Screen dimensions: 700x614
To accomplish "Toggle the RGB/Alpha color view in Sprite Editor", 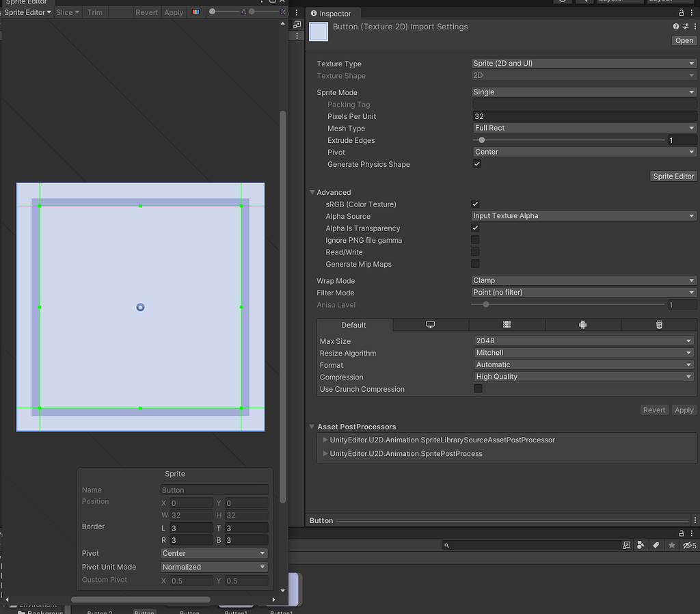I will pyautogui.click(x=196, y=12).
